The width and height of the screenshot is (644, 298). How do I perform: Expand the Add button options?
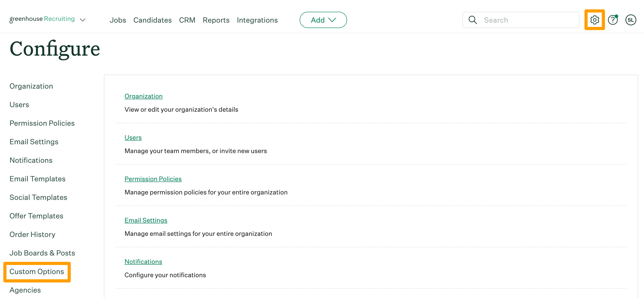point(323,20)
